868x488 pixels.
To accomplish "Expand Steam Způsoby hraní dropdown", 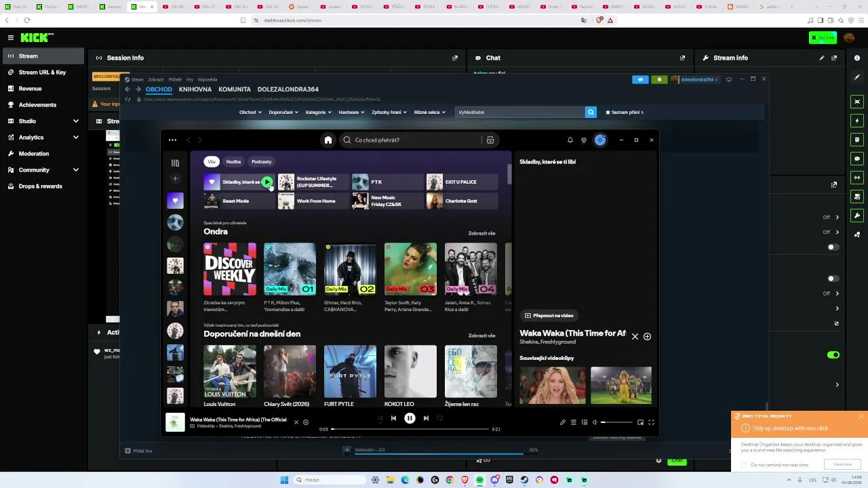I will tap(389, 113).
